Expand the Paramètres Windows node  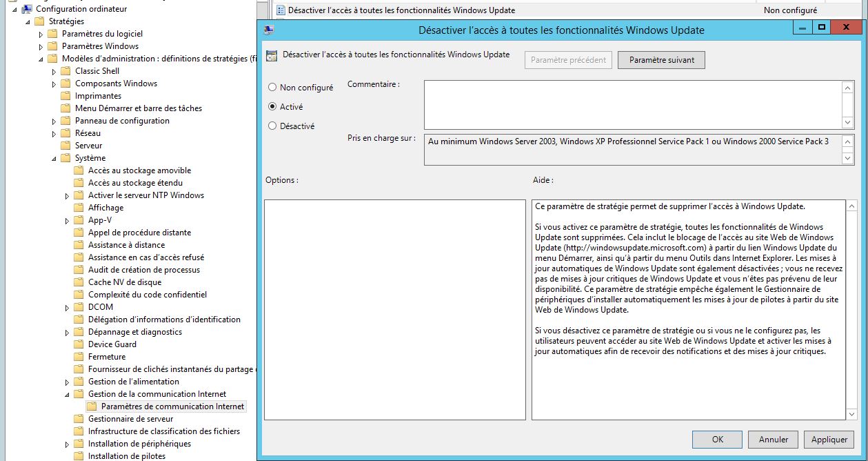coord(41,46)
